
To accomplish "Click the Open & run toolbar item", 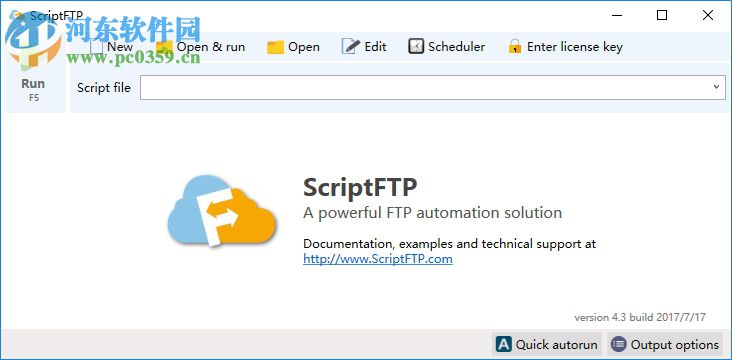I will tap(201, 47).
